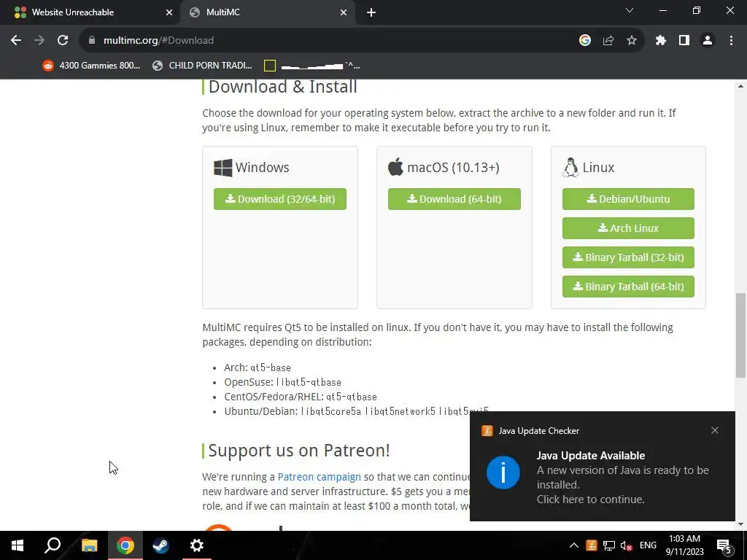Open a new browser tab
The width and height of the screenshot is (747, 560).
(x=371, y=13)
